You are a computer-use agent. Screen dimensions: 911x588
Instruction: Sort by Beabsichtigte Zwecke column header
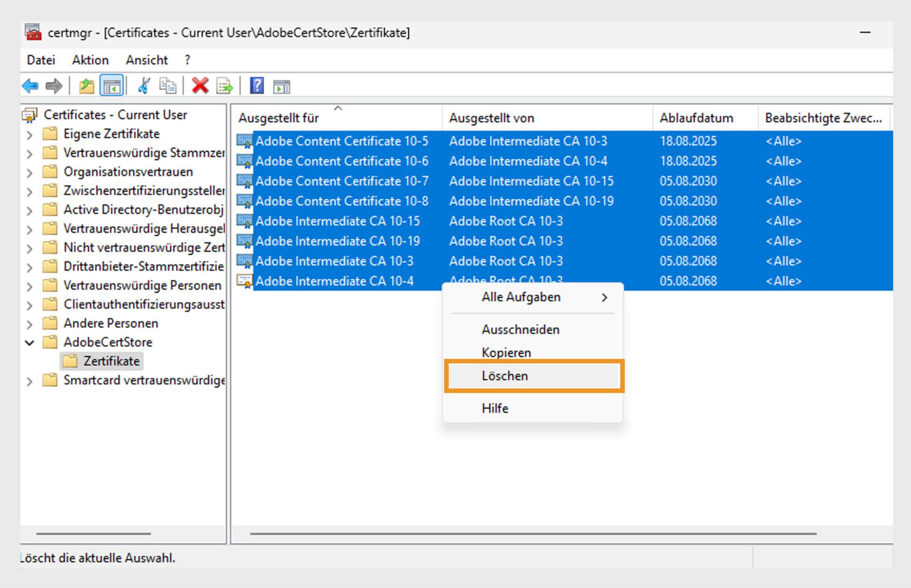click(825, 118)
